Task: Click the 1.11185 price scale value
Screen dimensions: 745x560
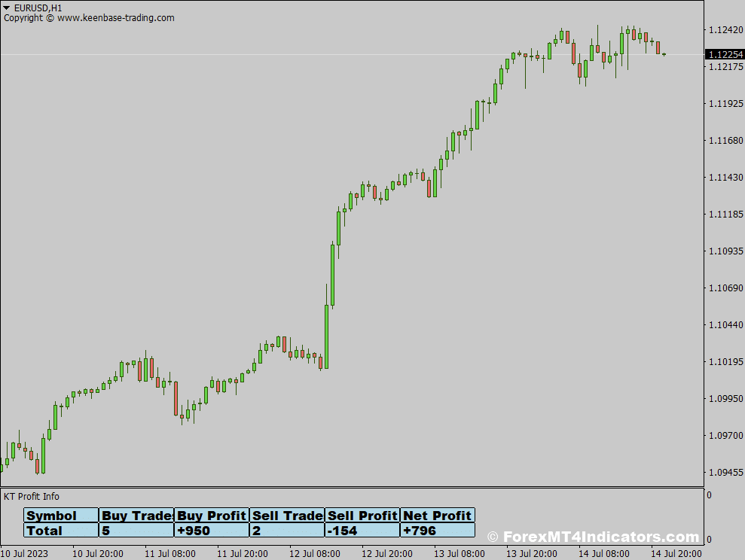Action: (x=725, y=215)
